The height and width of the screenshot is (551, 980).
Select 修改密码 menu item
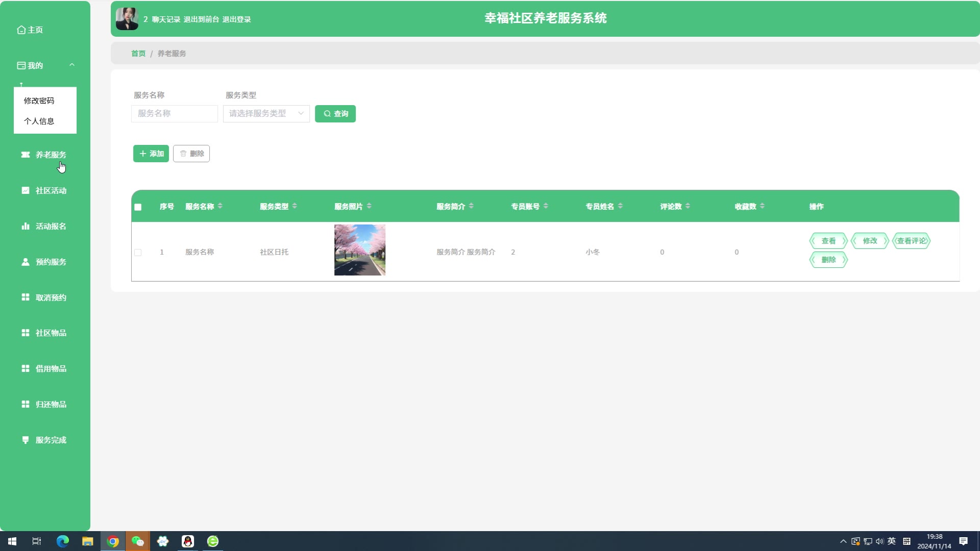click(39, 101)
